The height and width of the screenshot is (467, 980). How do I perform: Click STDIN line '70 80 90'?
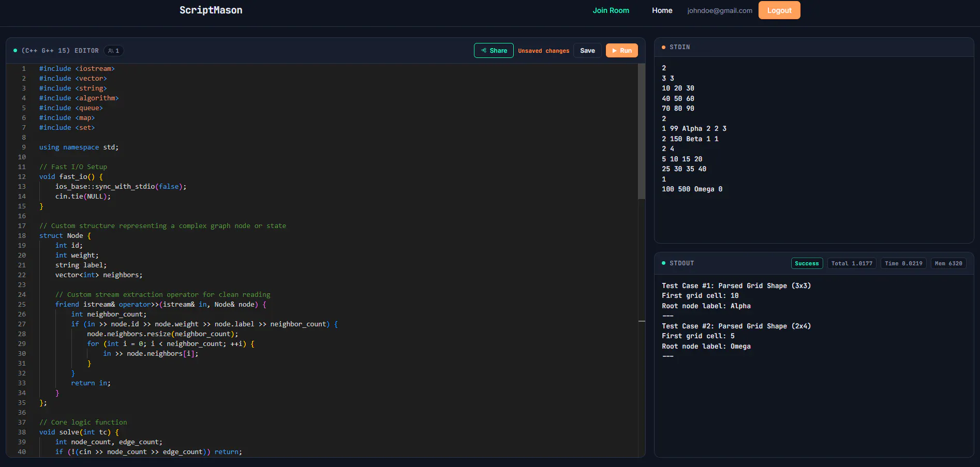678,109
